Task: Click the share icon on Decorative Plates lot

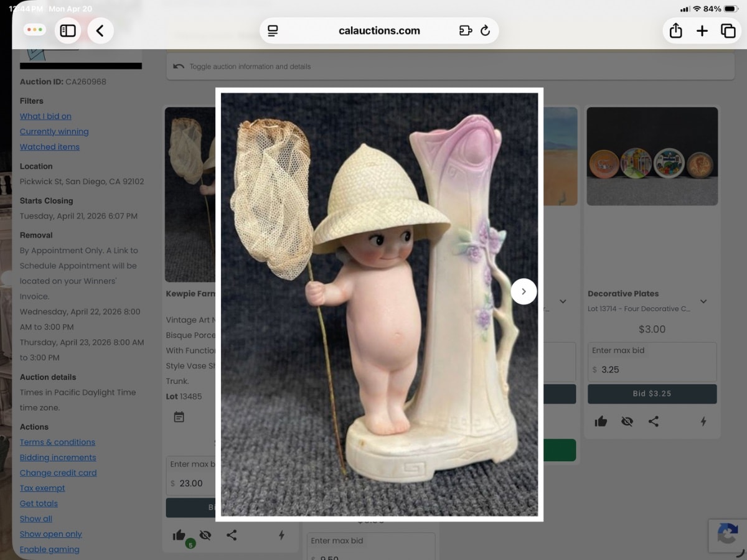Action: point(653,421)
